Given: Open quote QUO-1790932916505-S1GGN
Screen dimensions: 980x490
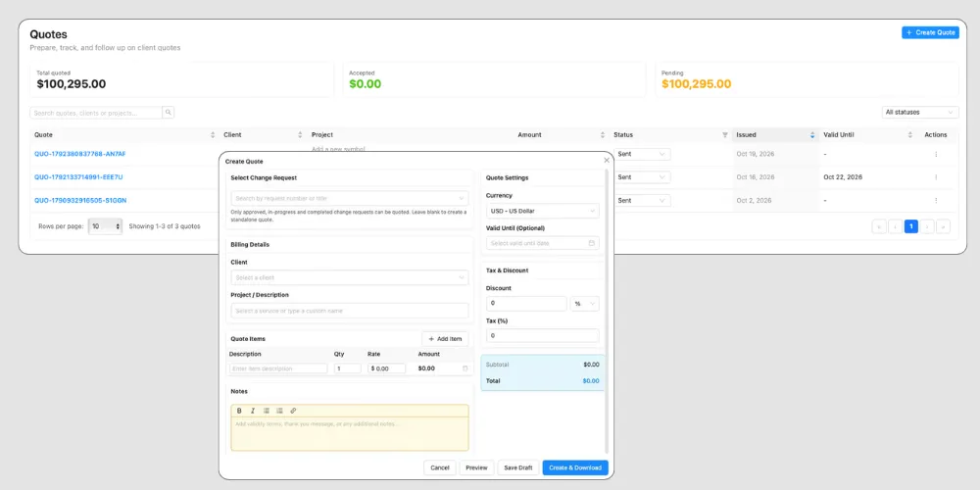Looking at the screenshot, I should click(81, 201).
